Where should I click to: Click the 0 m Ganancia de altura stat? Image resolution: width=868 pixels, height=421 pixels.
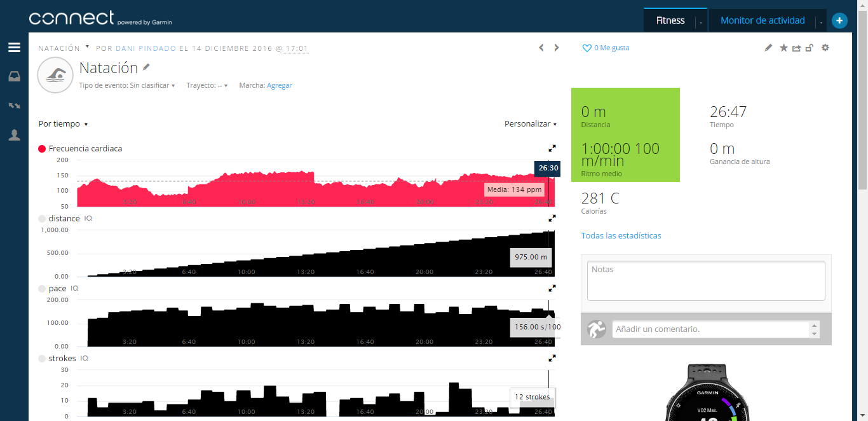pyautogui.click(x=740, y=154)
